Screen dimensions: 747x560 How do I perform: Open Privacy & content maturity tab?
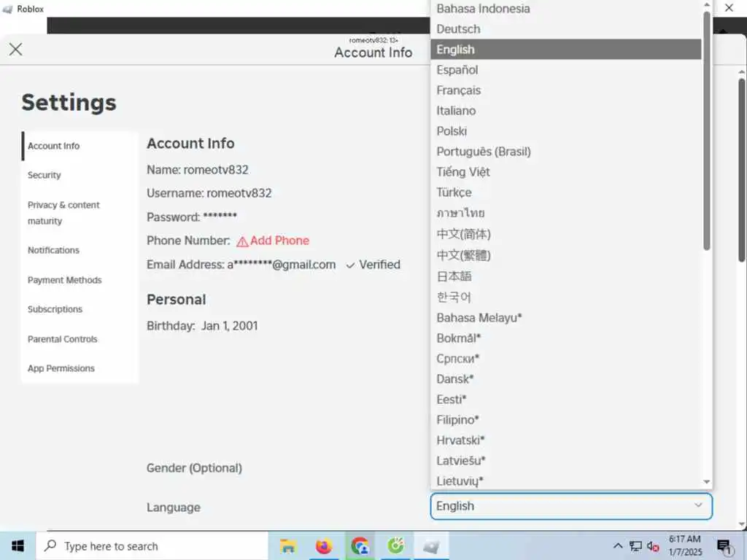[x=80, y=213]
